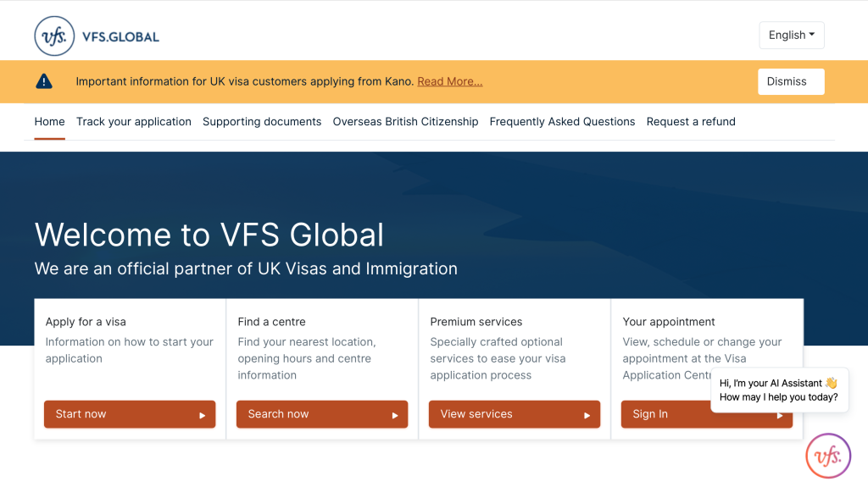Screen dimensions: 868x487
Task: Click the AI Assistant greeting bubble
Action: 778,390
